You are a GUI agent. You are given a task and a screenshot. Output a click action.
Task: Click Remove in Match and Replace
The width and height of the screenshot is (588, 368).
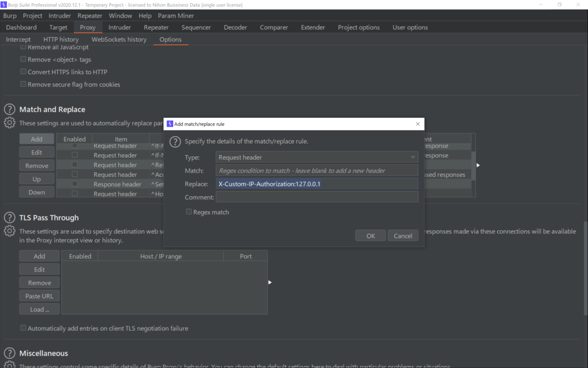pos(37,166)
